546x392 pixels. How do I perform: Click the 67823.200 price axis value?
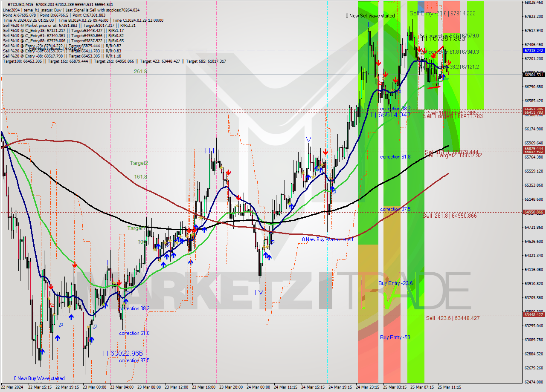[x=534, y=16]
